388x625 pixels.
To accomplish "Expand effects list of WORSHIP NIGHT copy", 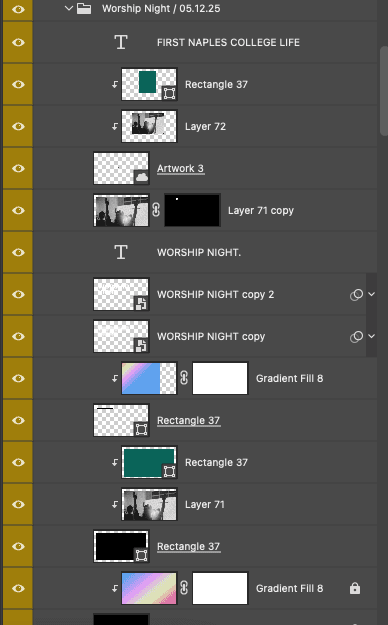I will tap(371, 336).
